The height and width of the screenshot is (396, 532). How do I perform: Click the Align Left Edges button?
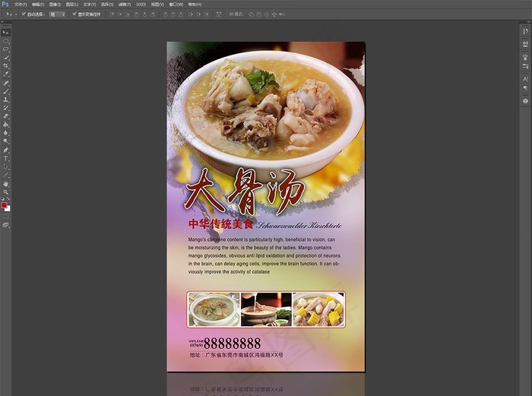(137, 14)
